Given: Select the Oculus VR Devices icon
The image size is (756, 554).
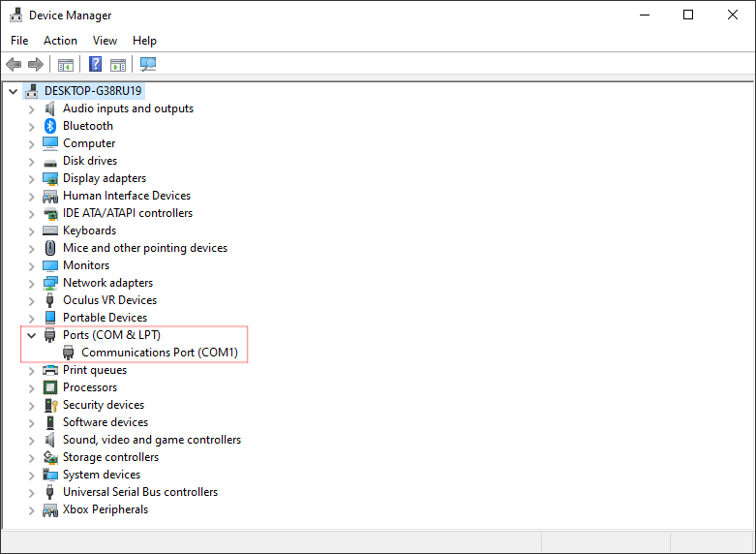Looking at the screenshot, I should tap(49, 300).
